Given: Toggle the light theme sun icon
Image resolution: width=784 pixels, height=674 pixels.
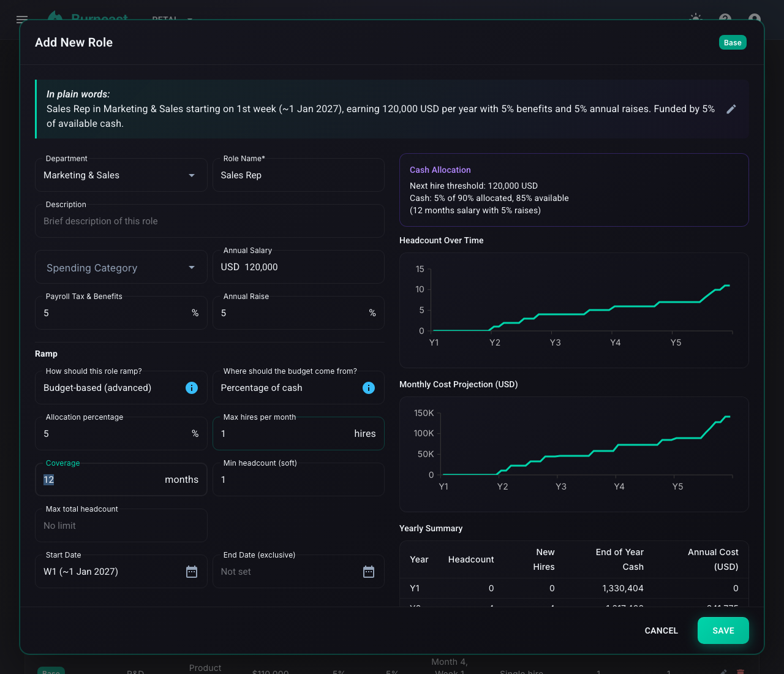Looking at the screenshot, I should [696, 18].
